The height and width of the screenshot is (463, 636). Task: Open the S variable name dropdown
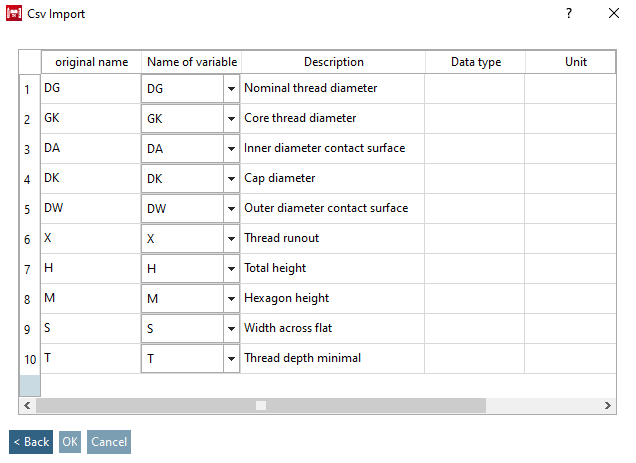[x=231, y=329]
